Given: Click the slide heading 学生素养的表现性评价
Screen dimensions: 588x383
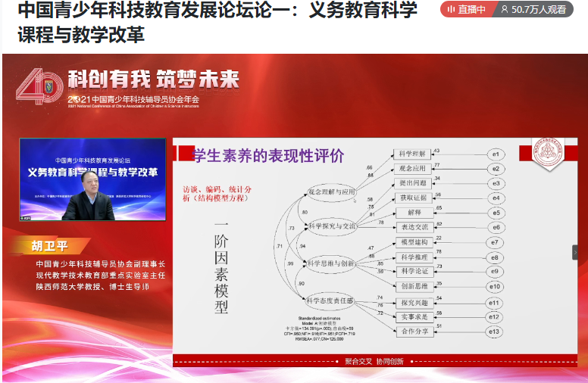Looking at the screenshot, I should 268,155.
